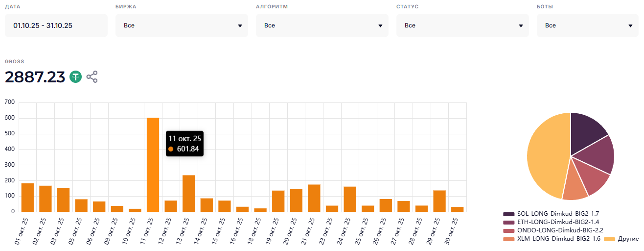
Task: Open the Биржа dropdown
Action: (x=182, y=25)
